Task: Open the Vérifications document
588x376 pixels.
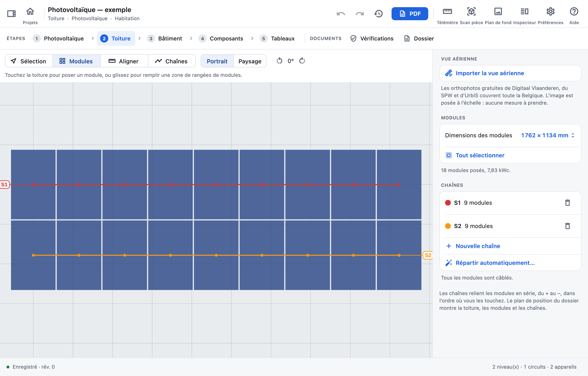Action: click(372, 38)
